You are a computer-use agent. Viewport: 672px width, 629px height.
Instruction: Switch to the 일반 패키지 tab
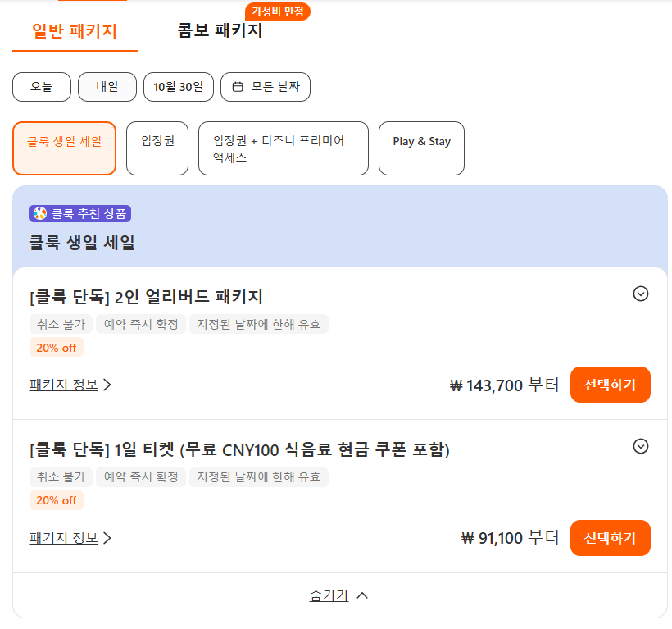[x=75, y=31]
